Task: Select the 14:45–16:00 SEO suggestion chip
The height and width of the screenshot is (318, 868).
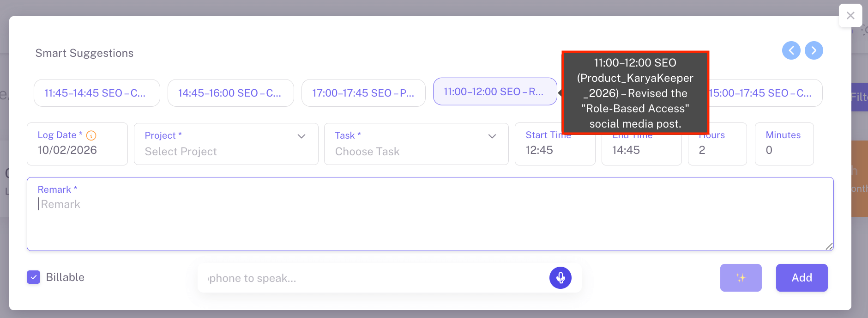Action: point(230,93)
